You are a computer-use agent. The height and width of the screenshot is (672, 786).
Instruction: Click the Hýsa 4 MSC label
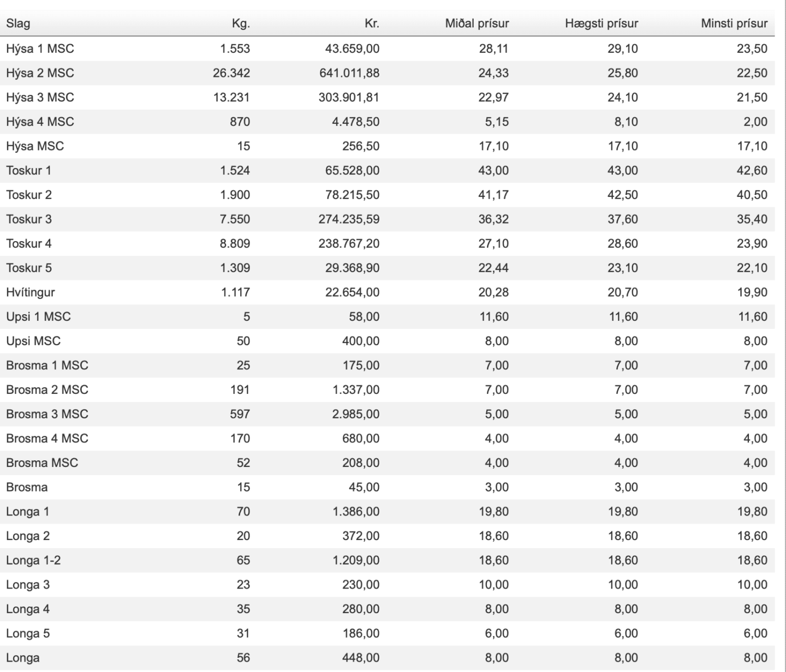(40, 122)
